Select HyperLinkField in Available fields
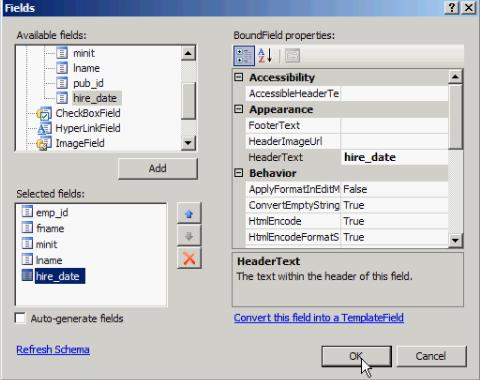The height and width of the screenshot is (380, 480). pyautogui.click(x=88, y=128)
